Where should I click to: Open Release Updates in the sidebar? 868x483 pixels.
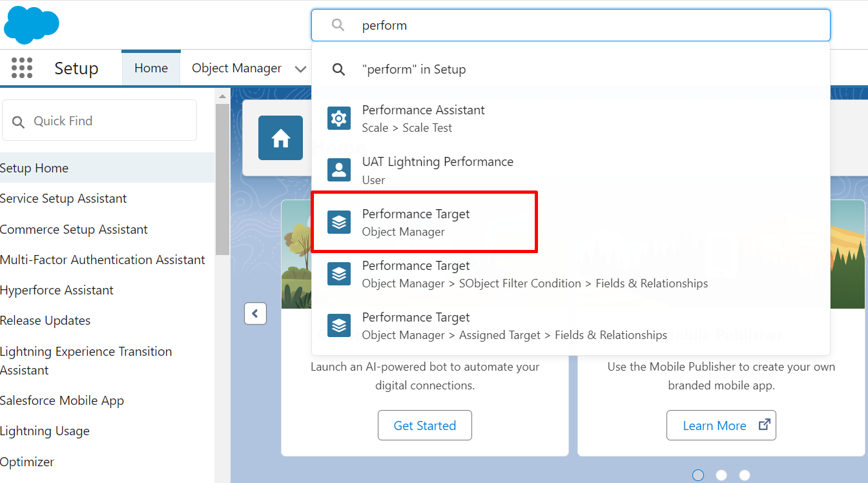click(x=45, y=320)
